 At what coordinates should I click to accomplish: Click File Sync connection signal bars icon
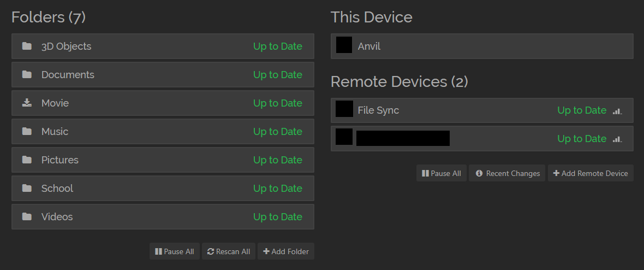617,111
